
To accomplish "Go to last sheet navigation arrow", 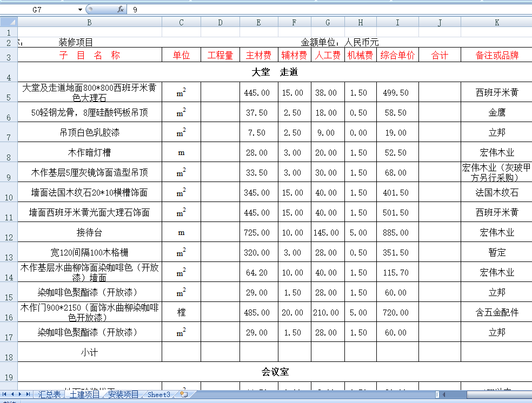I will pyautogui.click(x=28, y=394).
